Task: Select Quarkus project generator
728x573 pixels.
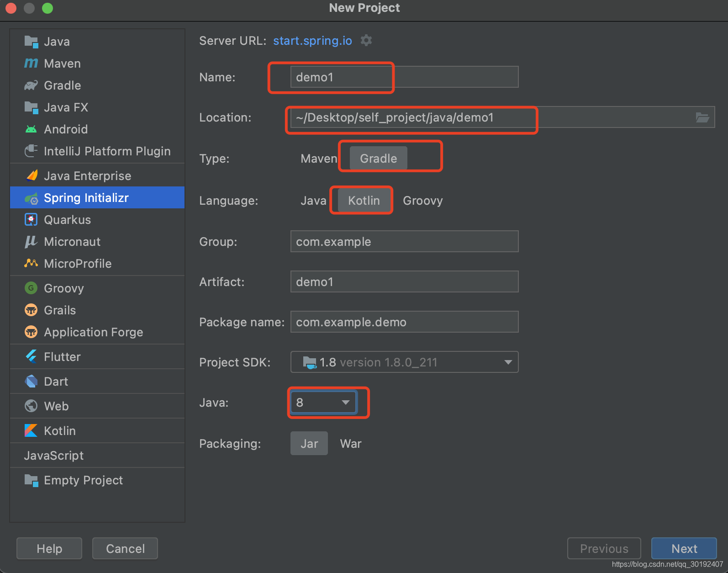Action: coord(97,220)
